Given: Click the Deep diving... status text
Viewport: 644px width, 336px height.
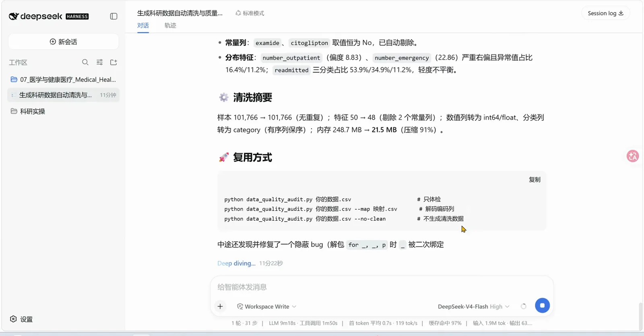Looking at the screenshot, I should (x=236, y=263).
